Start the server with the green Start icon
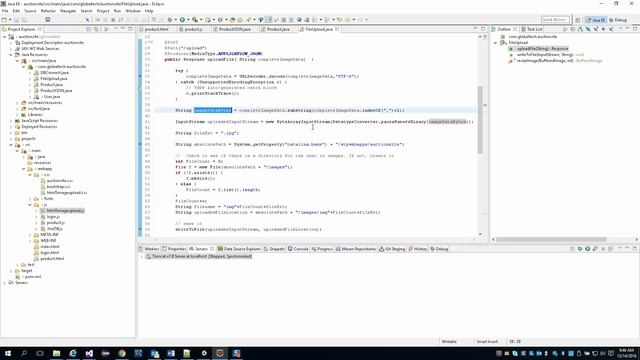The width and height of the screenshot is (640, 360). 587,249
